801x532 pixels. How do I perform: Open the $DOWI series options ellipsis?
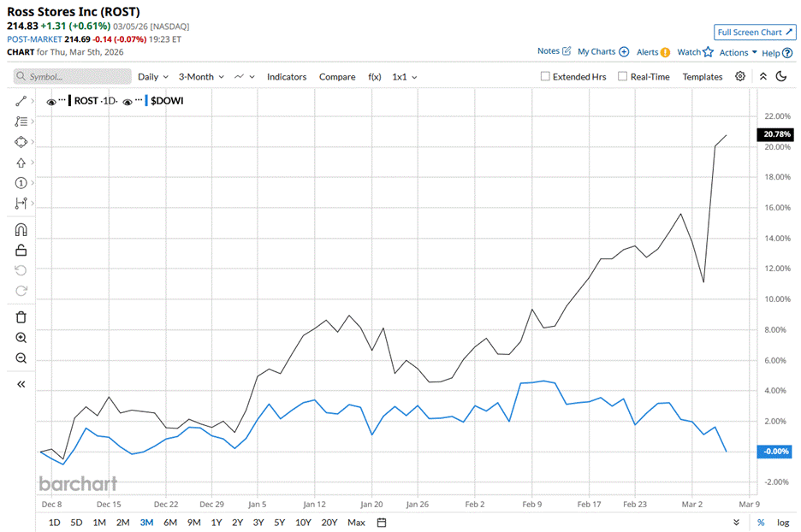click(x=139, y=100)
